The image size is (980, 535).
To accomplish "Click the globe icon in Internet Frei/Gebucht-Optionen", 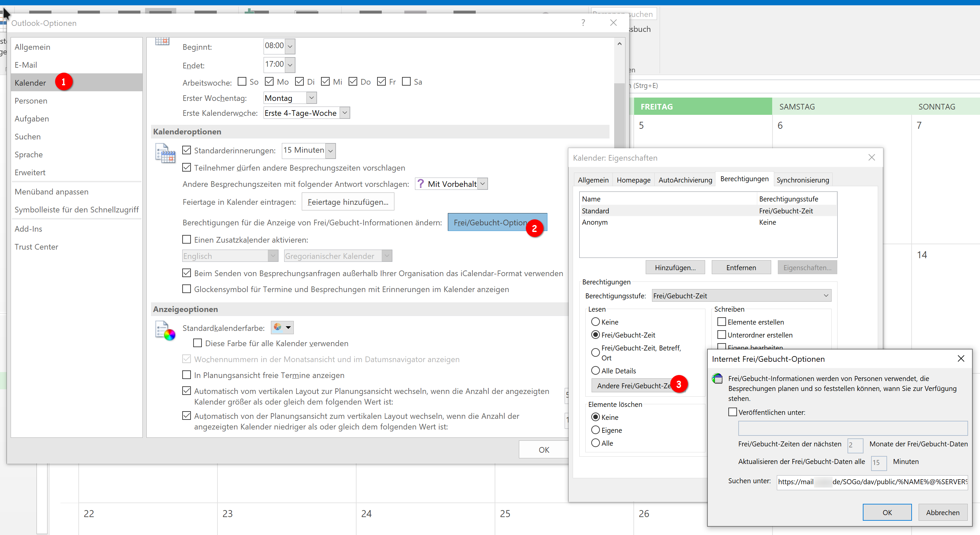I will click(x=717, y=379).
